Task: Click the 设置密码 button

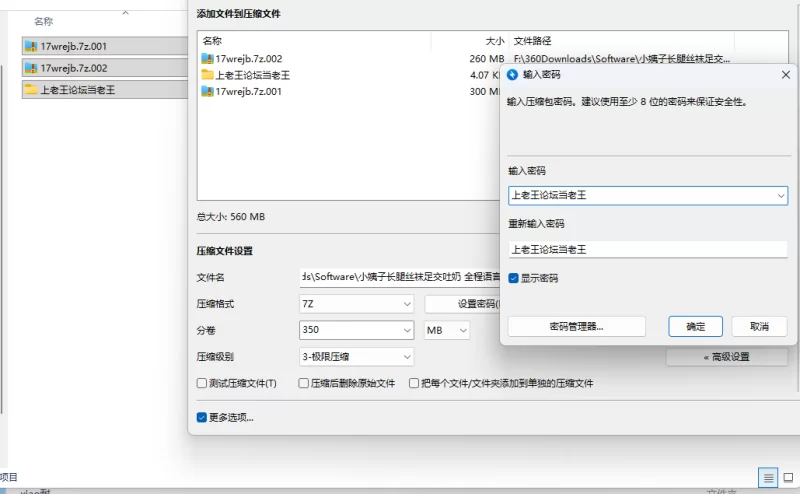Action: [463, 304]
